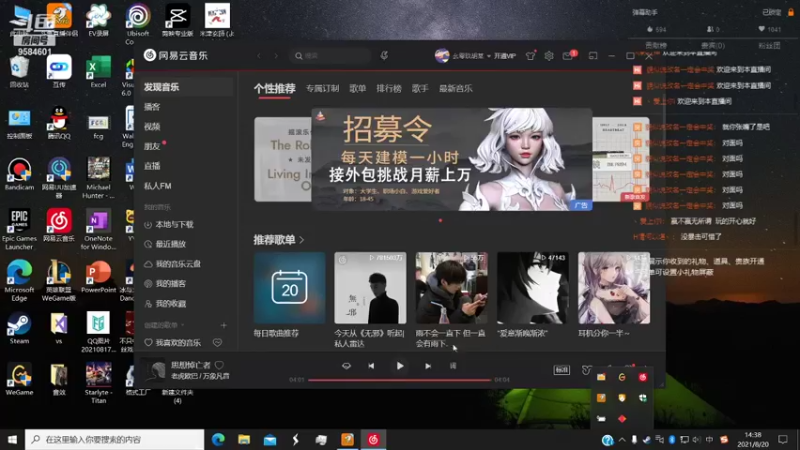Open the Mail app from the taskbar

click(270, 439)
